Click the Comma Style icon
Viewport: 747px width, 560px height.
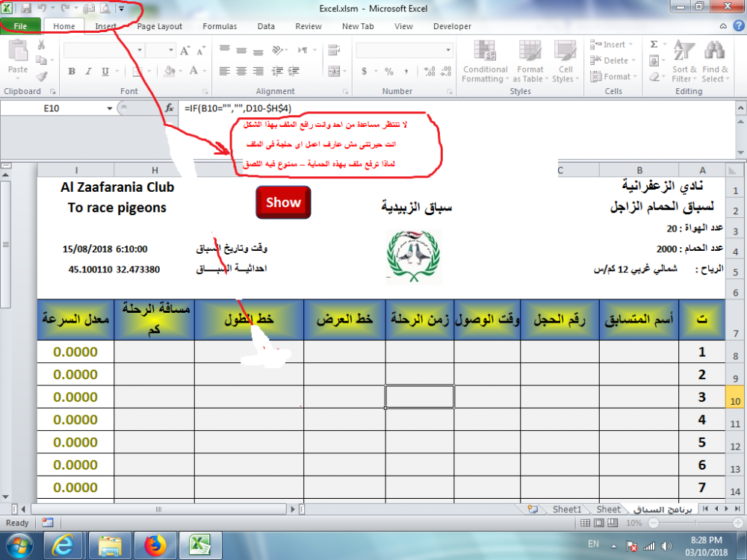406,72
